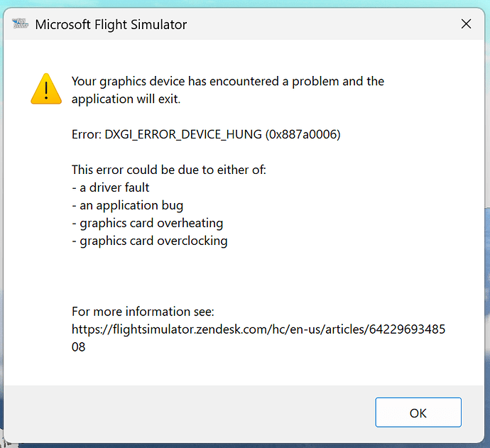Image resolution: width=490 pixels, height=448 pixels.
Task: Click the "For more information see:" label
Action: 143,312
